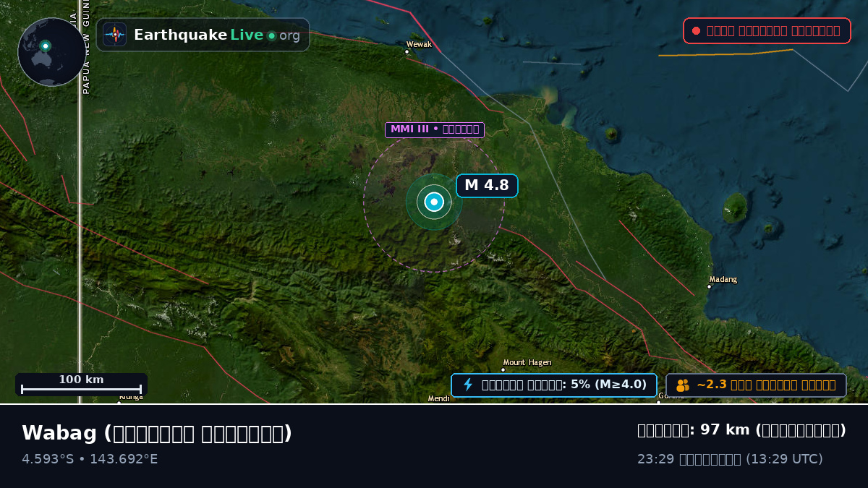Click the vertical Papua New Guinea border label
Image resolution: width=868 pixels, height=488 pixels.
pyautogui.click(x=86, y=47)
